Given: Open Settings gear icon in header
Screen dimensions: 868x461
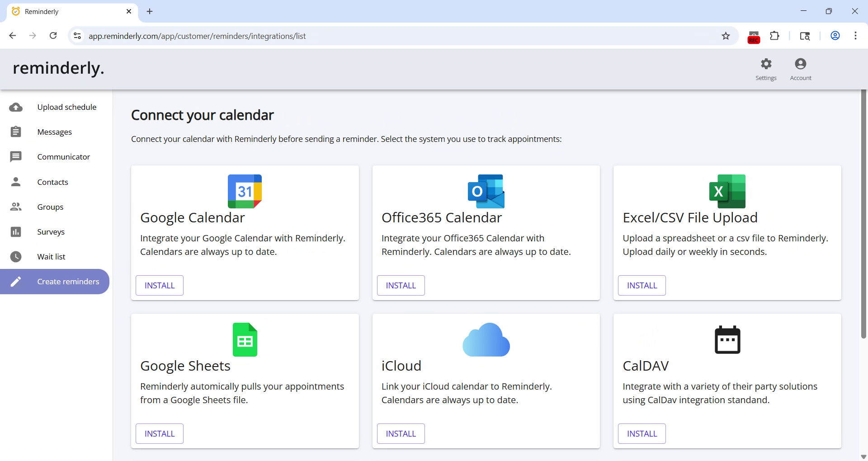Looking at the screenshot, I should (x=766, y=64).
